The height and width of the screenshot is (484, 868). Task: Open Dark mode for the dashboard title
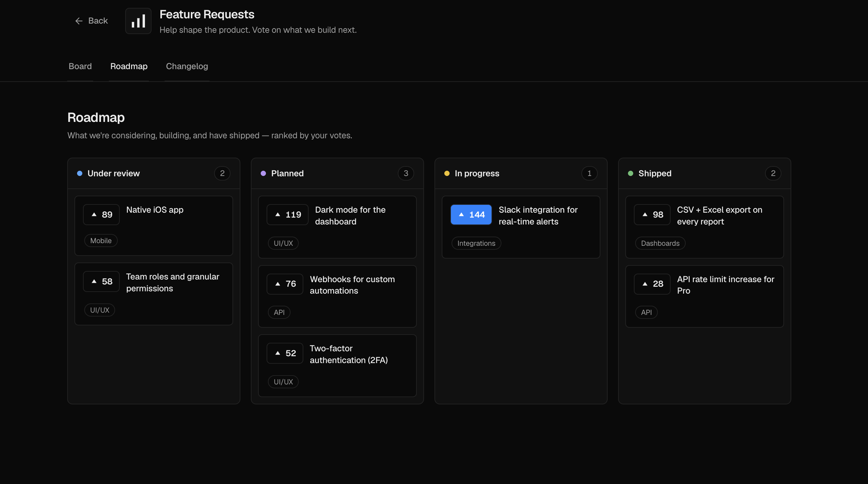[x=351, y=216]
